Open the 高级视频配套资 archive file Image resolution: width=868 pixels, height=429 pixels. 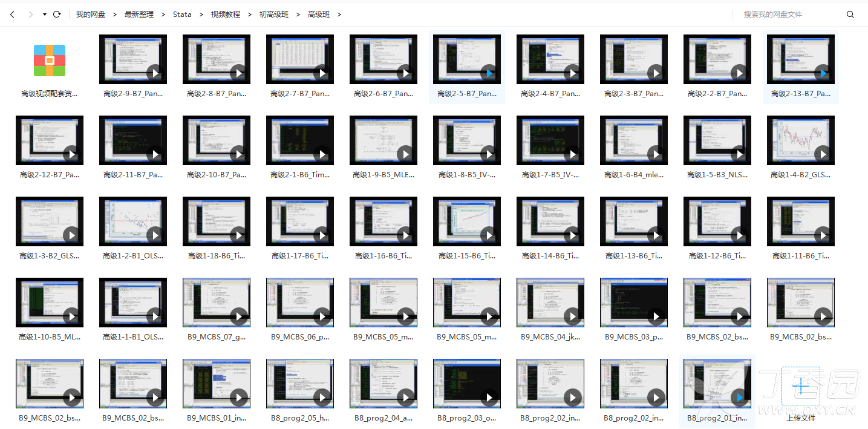pos(50,61)
